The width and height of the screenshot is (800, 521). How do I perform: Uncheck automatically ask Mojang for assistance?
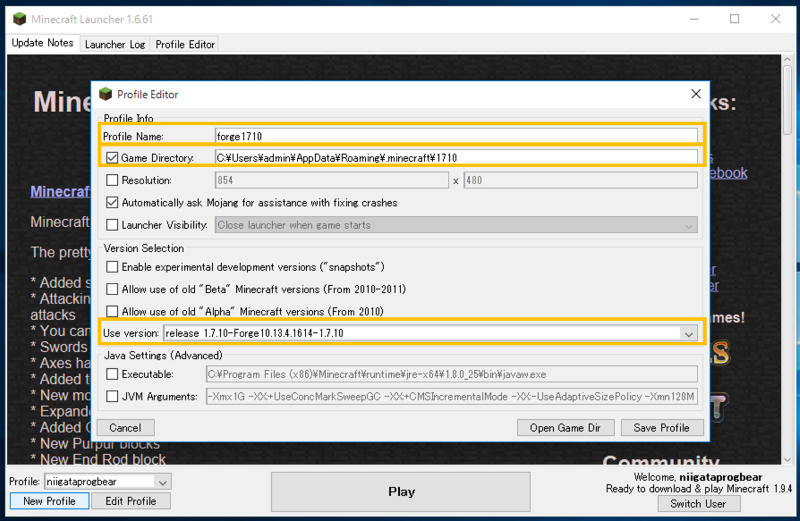click(112, 202)
